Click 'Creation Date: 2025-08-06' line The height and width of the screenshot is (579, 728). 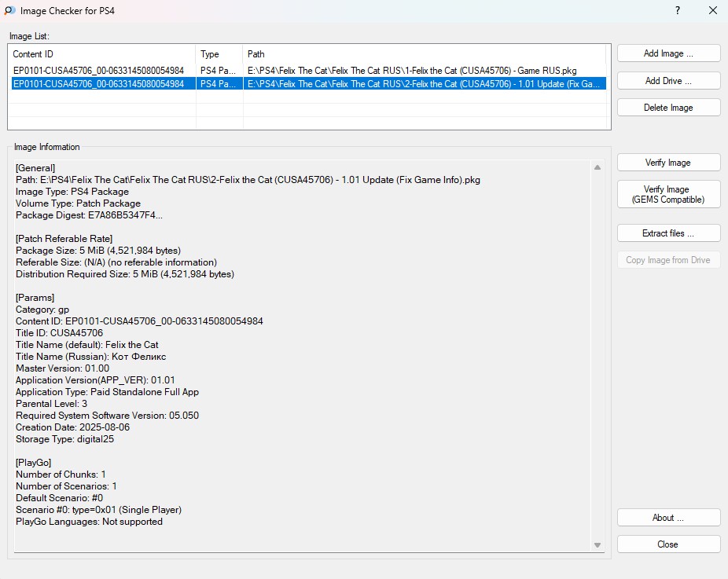coord(73,427)
